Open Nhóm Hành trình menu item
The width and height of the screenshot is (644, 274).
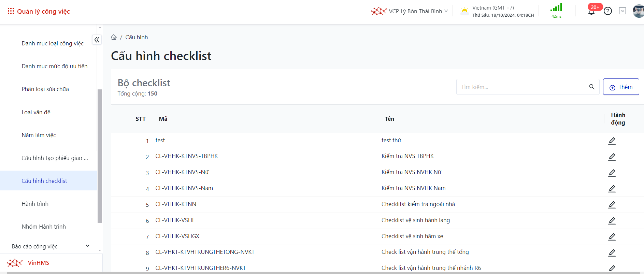point(44,227)
